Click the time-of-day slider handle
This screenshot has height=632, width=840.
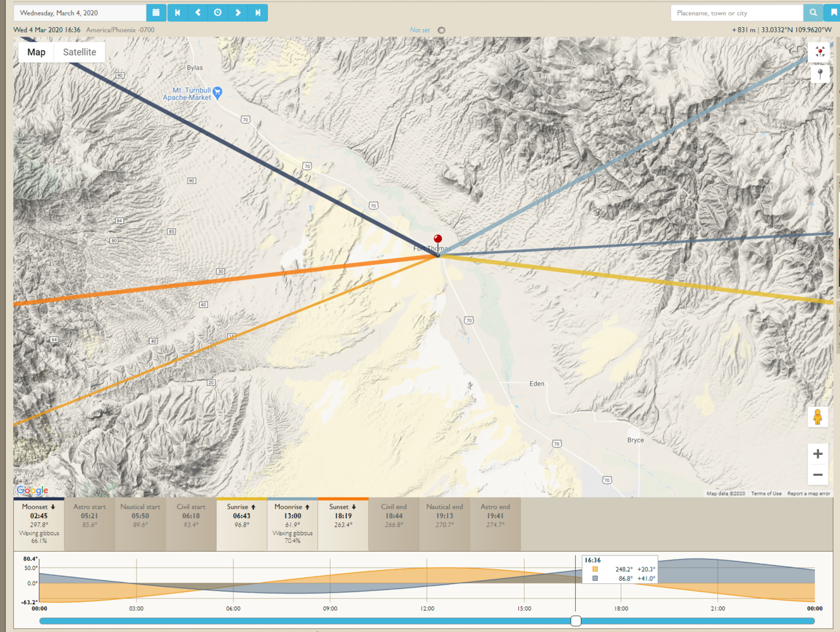point(576,621)
